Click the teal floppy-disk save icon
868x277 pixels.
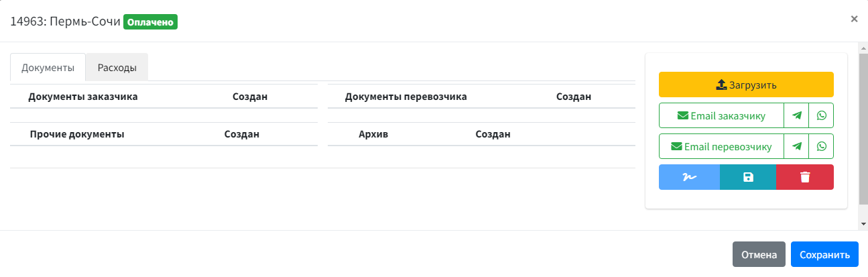coord(748,177)
